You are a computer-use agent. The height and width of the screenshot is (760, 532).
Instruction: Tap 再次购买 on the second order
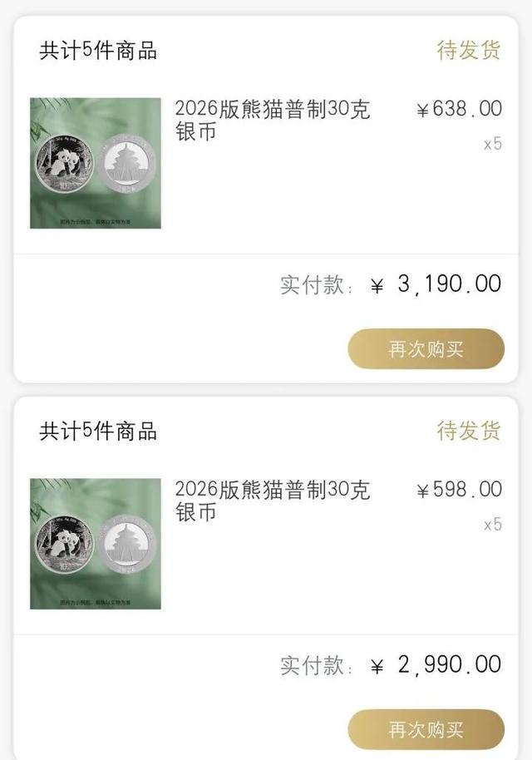[x=426, y=727]
